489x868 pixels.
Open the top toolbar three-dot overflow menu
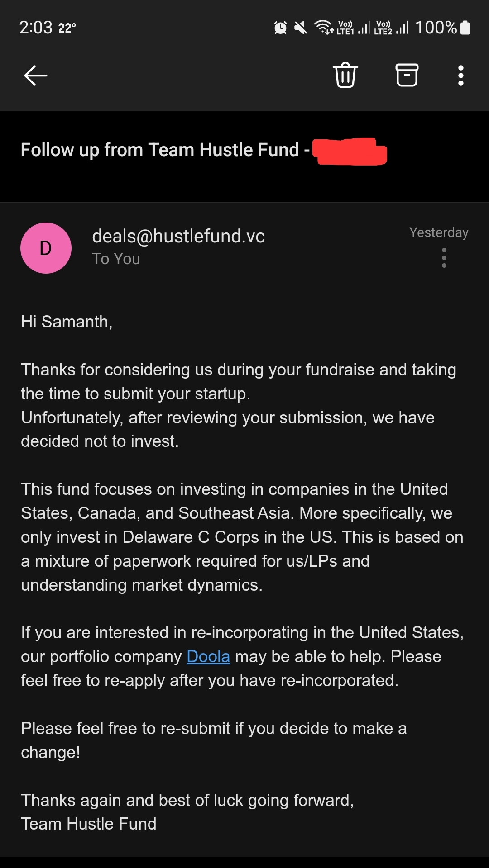click(x=460, y=76)
